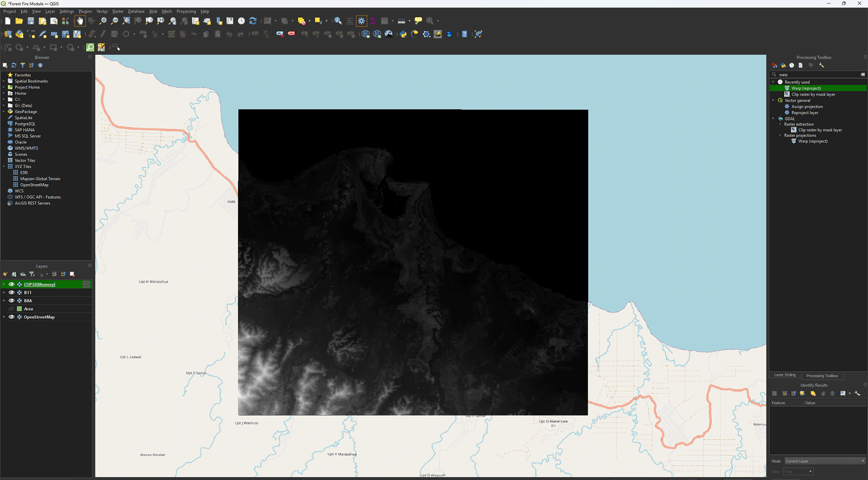Collapse the XYZ Tiles tree node
Viewport: 868px width, 480px height.
(x=4, y=167)
